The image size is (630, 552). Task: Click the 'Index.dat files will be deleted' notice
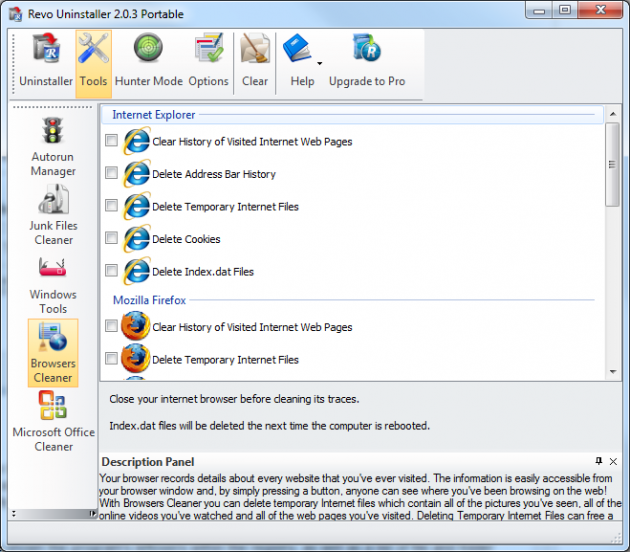coord(270,426)
